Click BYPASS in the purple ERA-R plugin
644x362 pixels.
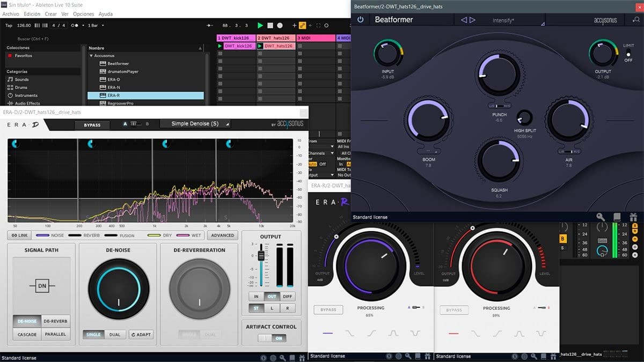328,309
